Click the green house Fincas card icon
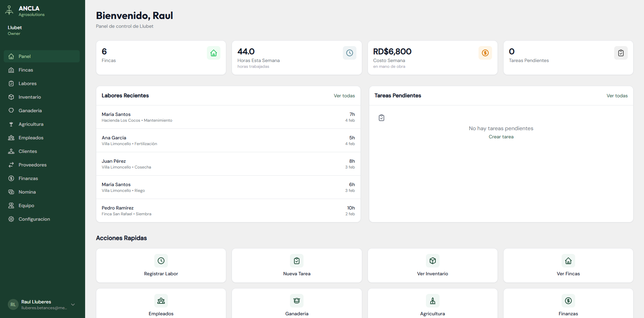Screen dimensions: 644x318 click(214, 53)
